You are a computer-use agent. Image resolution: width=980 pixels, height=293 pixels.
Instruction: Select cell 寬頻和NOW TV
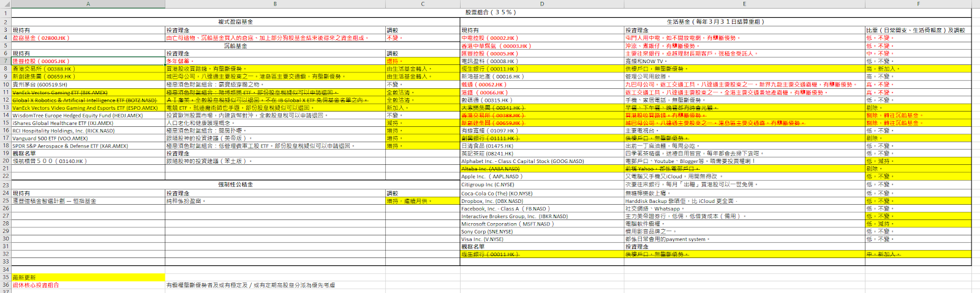744,61
